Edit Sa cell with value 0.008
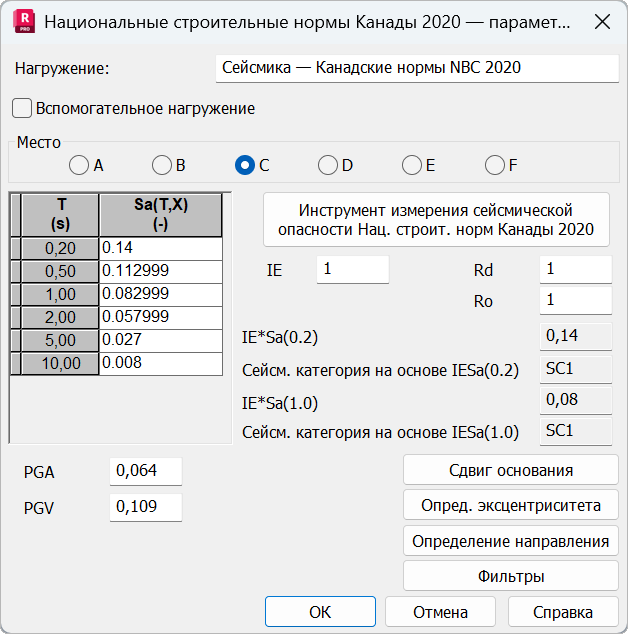This screenshot has width=628, height=634. tap(161, 363)
